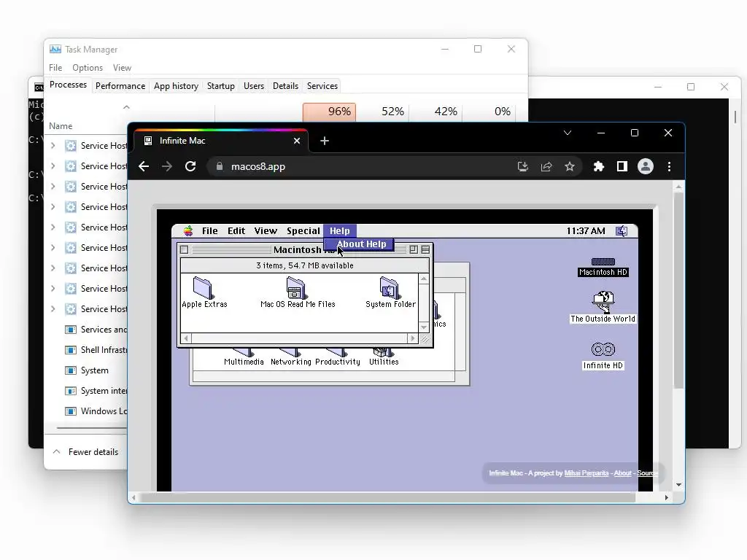
Task: Go back in the browser
Action: coord(144,166)
